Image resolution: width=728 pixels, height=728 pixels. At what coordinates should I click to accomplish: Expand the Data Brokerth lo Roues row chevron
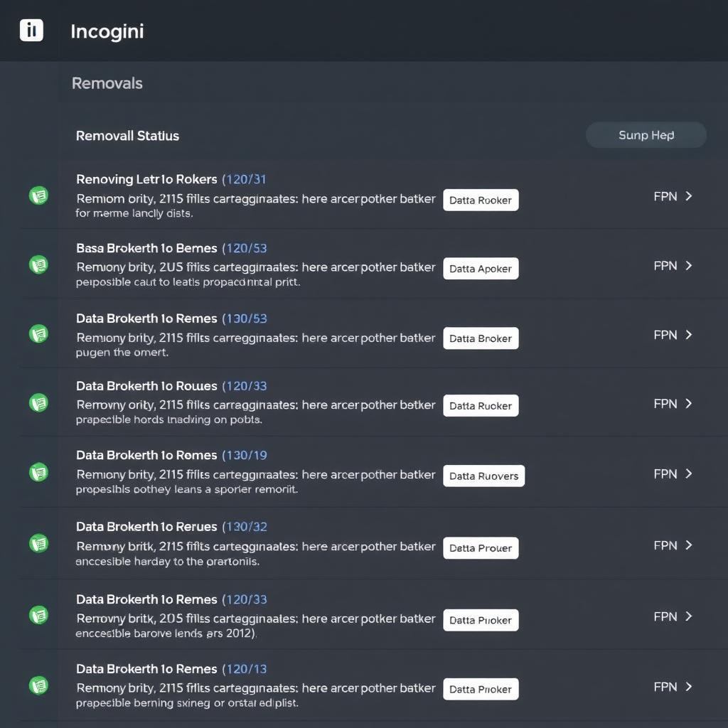[x=689, y=404]
